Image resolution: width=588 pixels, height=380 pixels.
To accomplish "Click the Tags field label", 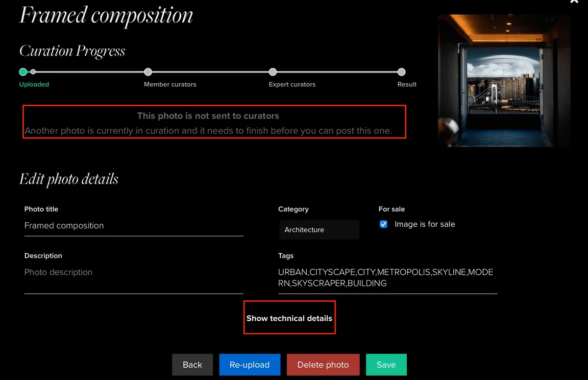I will coord(286,256).
